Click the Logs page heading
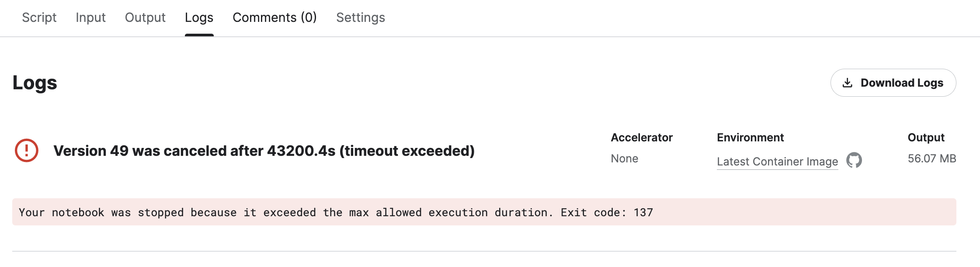The width and height of the screenshot is (980, 267). 35,83
